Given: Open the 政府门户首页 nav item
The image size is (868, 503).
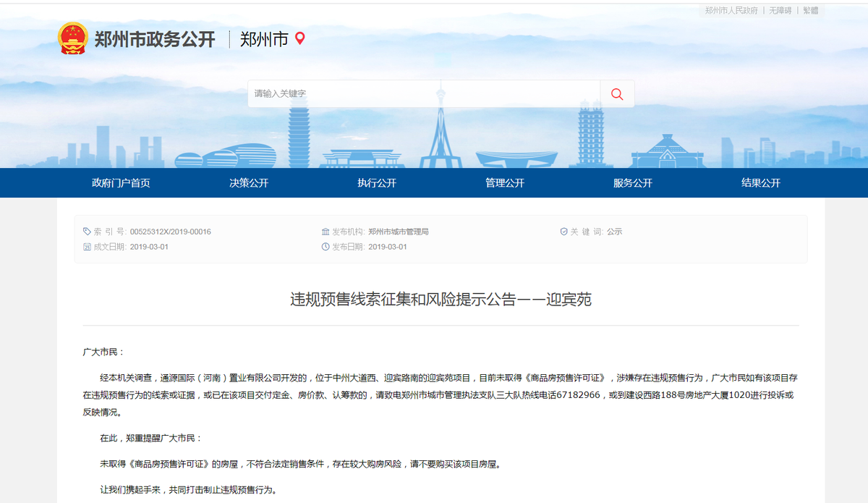Looking at the screenshot, I should coord(121,183).
